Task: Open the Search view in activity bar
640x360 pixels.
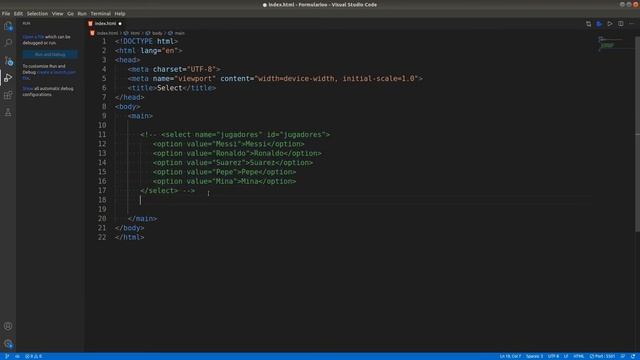Action: pos(8,43)
